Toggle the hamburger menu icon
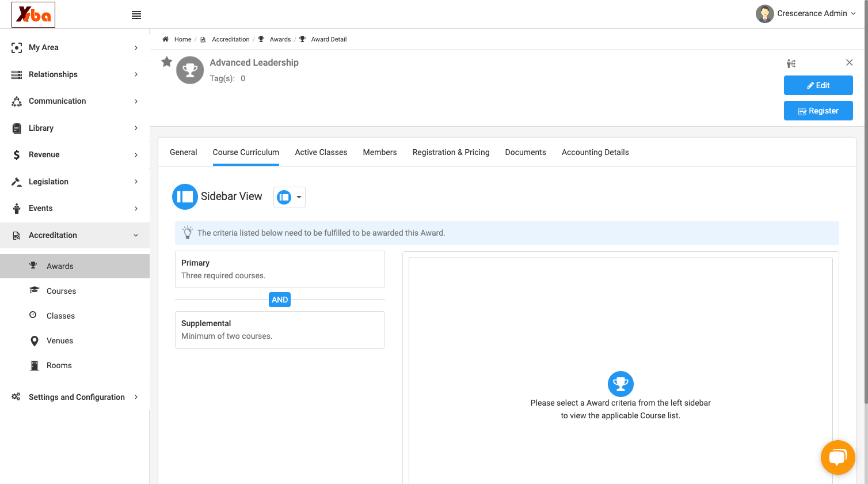This screenshot has height=484, width=868. (x=136, y=15)
